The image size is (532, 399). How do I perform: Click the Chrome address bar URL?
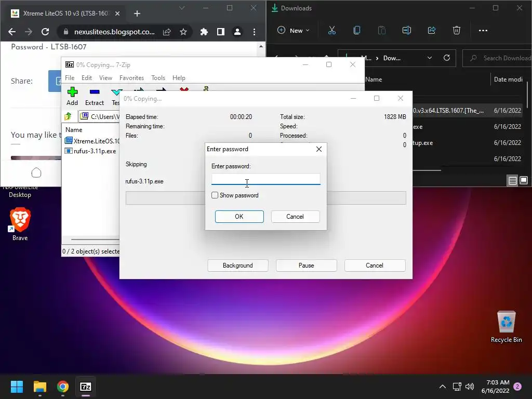point(114,32)
